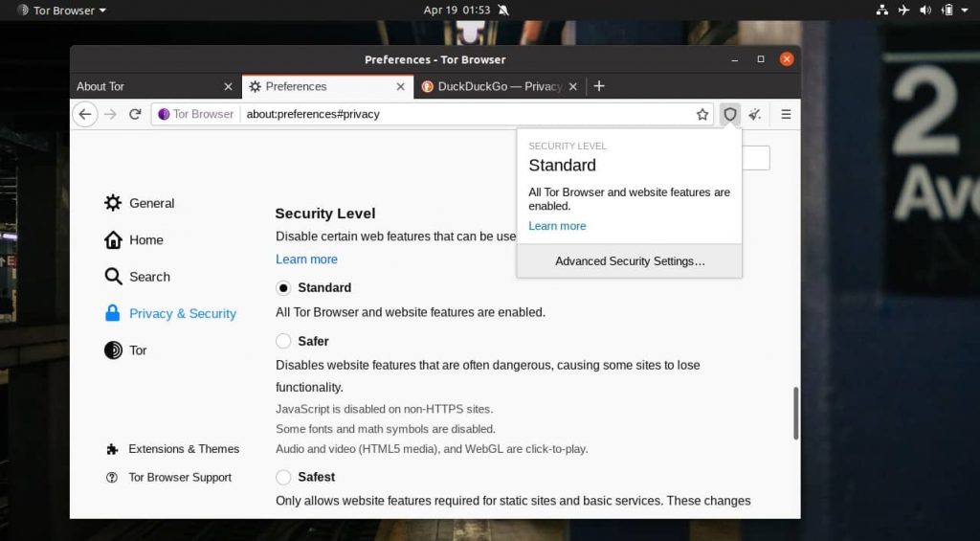Click the New Identity broom icon

click(x=755, y=114)
